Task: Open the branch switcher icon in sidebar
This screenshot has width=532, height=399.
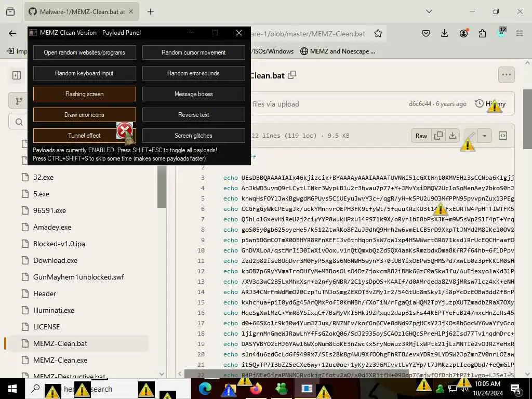Action: 19,101
